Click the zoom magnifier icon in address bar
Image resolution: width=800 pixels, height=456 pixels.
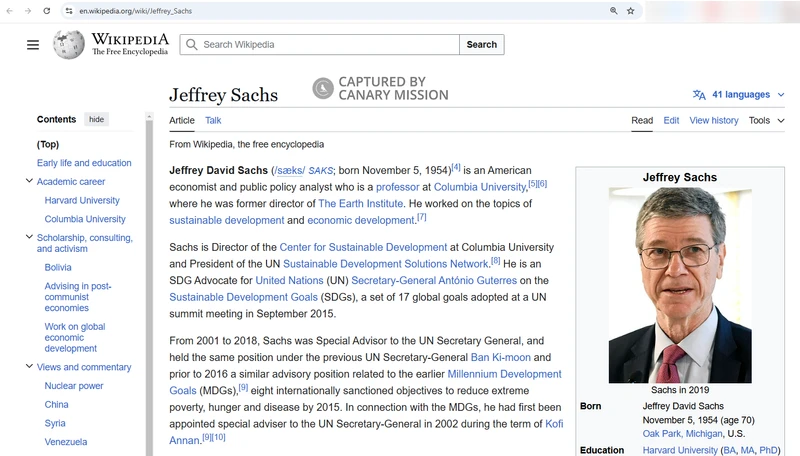coord(613,11)
